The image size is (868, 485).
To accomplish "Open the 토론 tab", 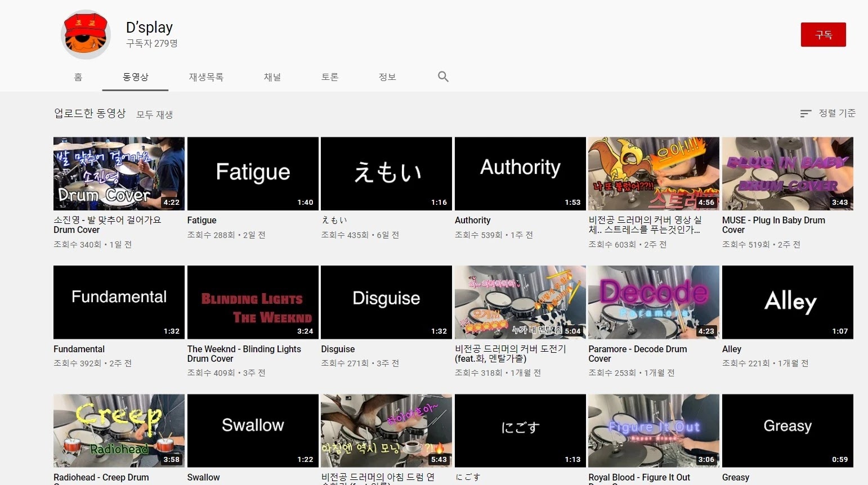I will click(330, 77).
